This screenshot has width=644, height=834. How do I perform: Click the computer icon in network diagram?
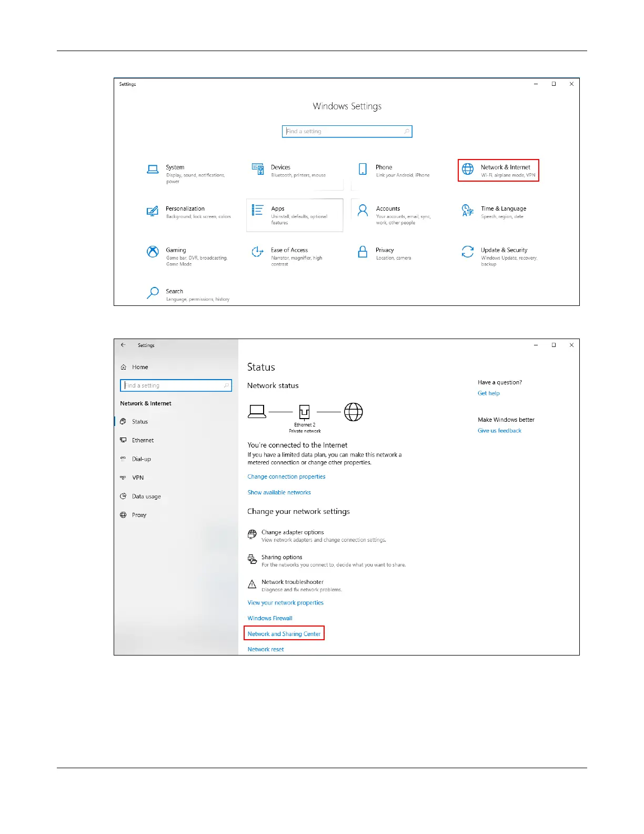click(x=257, y=412)
